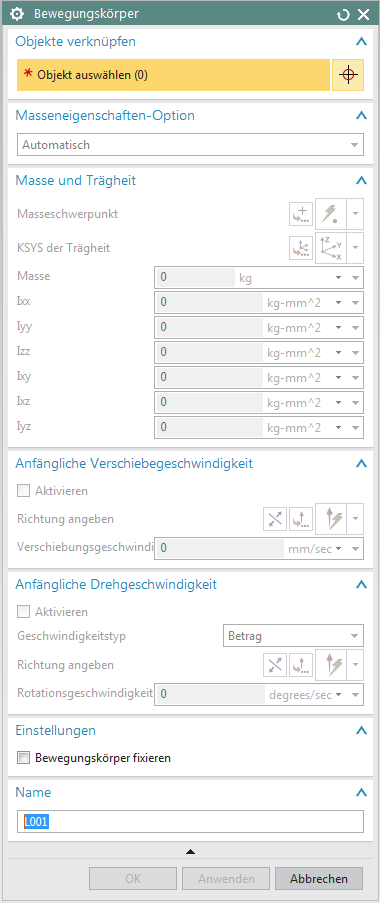Screen dimensions: 380x903
Task: Click the dialog settings gear icon
Action: 18,14
